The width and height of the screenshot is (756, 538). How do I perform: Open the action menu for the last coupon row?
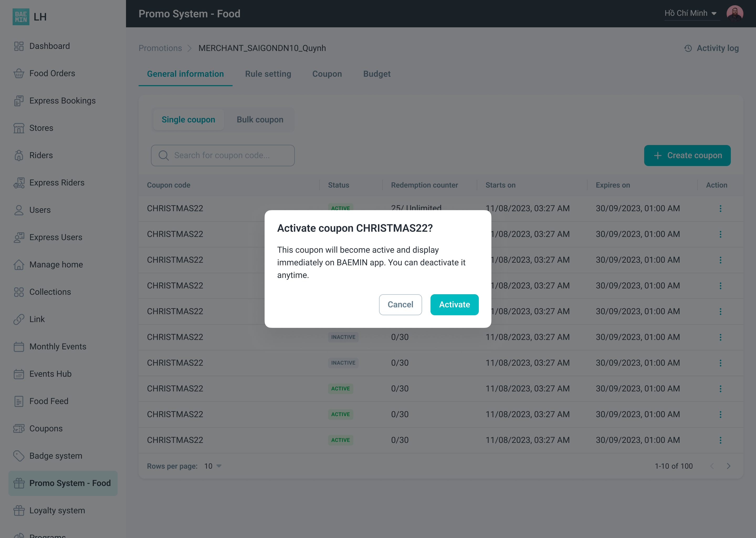[x=720, y=440]
